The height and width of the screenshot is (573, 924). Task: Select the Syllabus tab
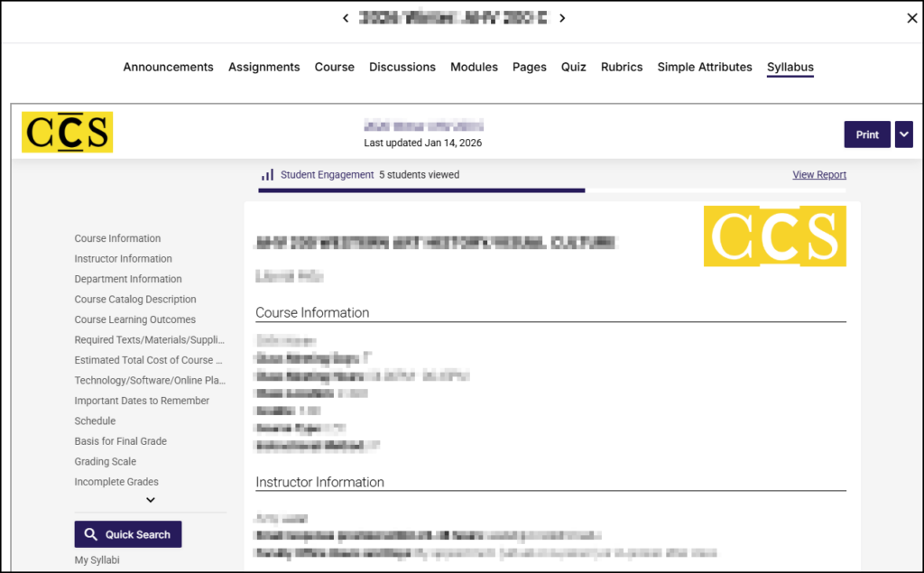click(x=790, y=67)
